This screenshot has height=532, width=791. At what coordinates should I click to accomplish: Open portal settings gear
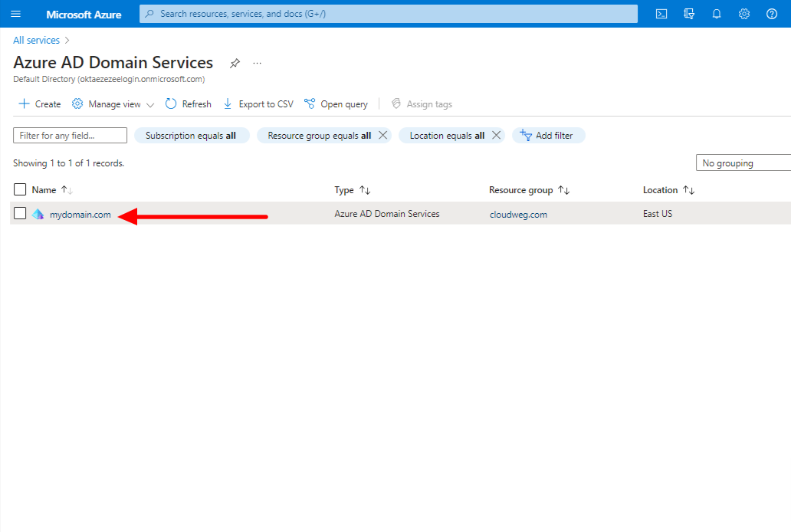coord(744,14)
